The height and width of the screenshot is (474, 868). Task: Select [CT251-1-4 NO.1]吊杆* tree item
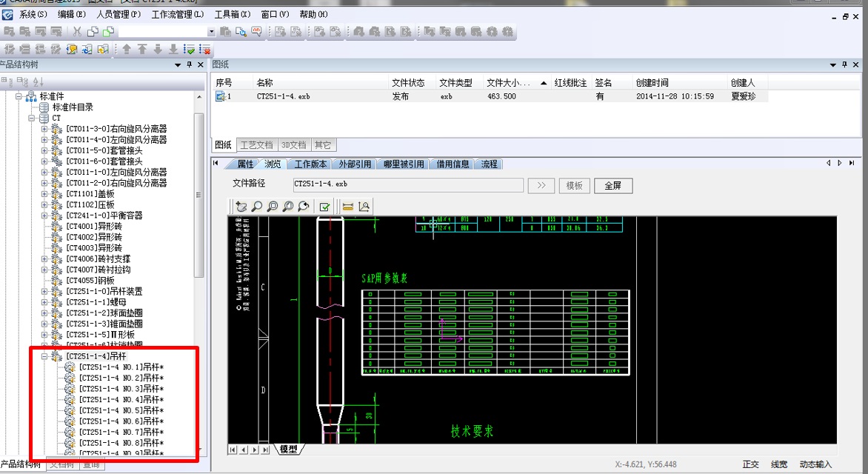pos(121,367)
